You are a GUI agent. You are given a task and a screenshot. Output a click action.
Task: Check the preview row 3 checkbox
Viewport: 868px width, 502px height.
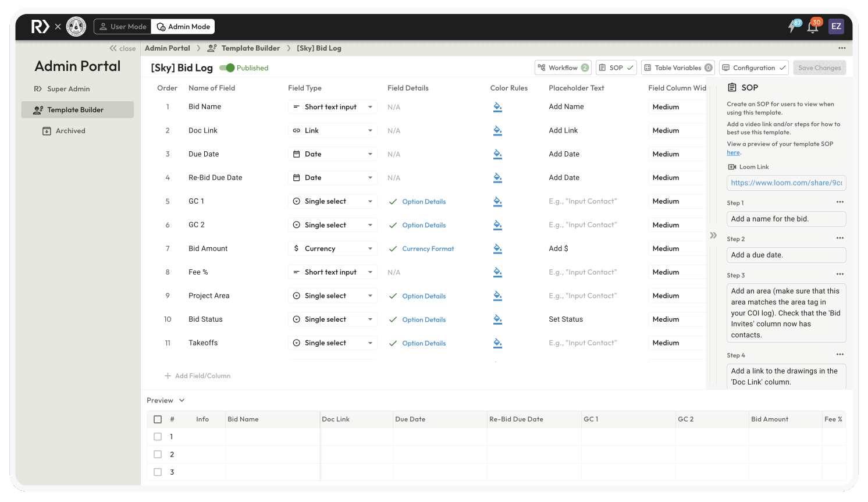tap(158, 472)
